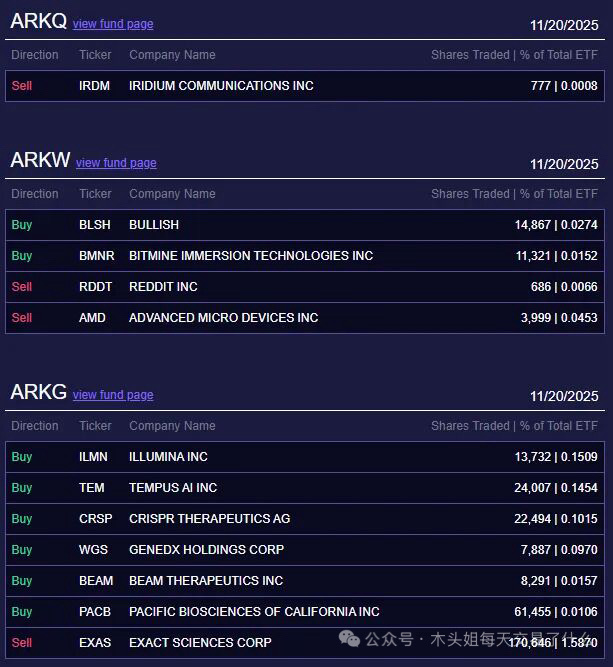This screenshot has height=667, width=613.
Task: Click the BULLISH company name
Action: pyautogui.click(x=154, y=225)
